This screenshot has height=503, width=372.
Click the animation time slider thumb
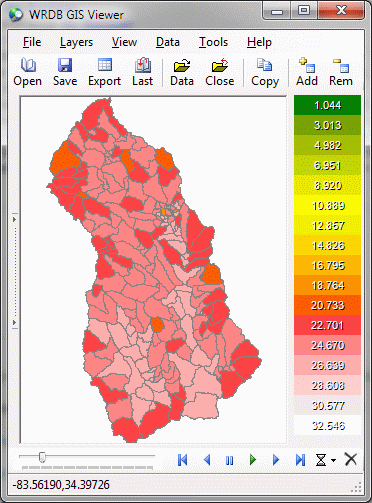pyautogui.click(x=42, y=457)
